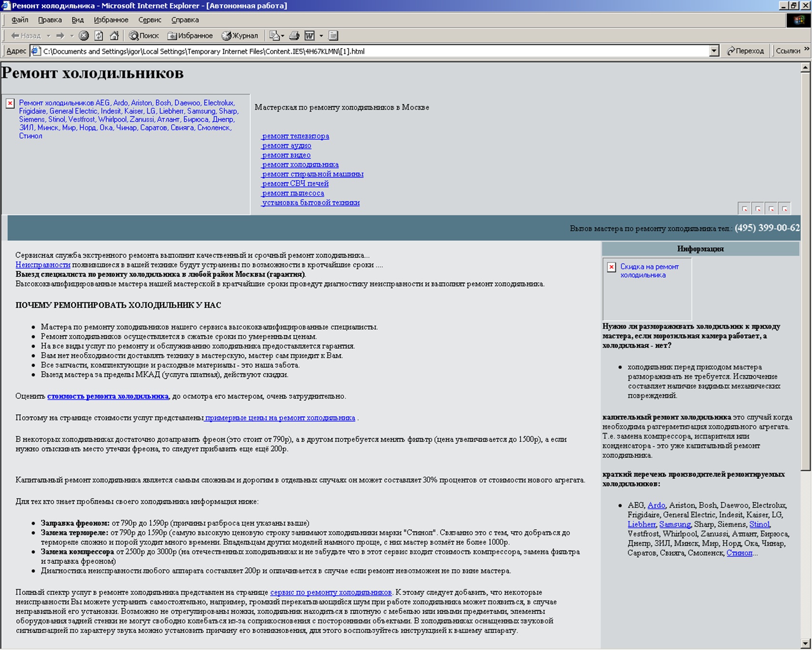This screenshot has height=650, width=812.
Task: Click fourth small broken image above banner
Action: (784, 208)
